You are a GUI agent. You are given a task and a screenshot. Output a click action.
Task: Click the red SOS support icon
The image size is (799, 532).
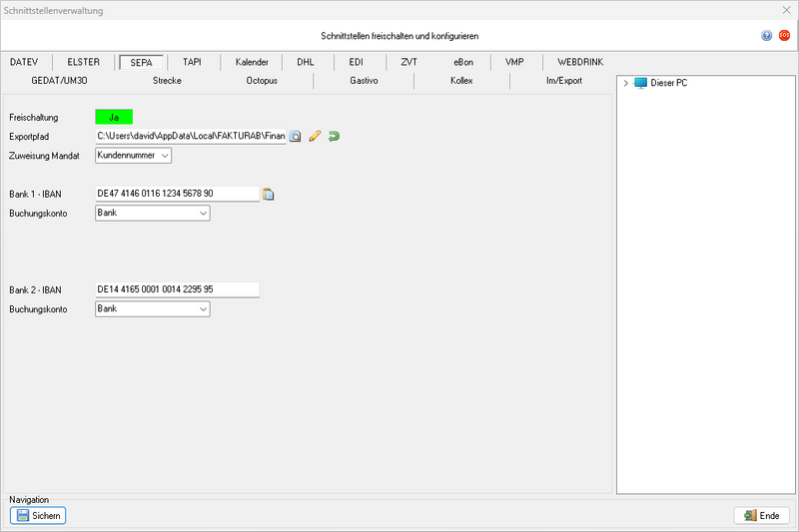(784, 35)
